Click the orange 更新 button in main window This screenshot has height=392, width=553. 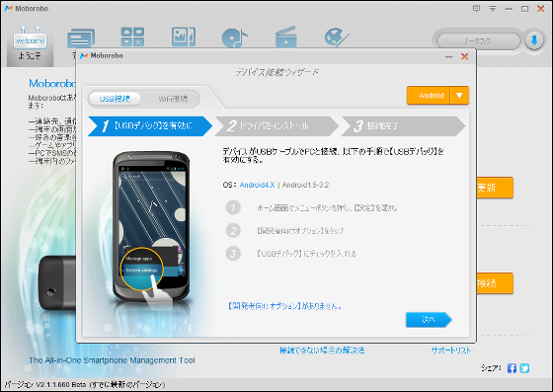pos(495,188)
